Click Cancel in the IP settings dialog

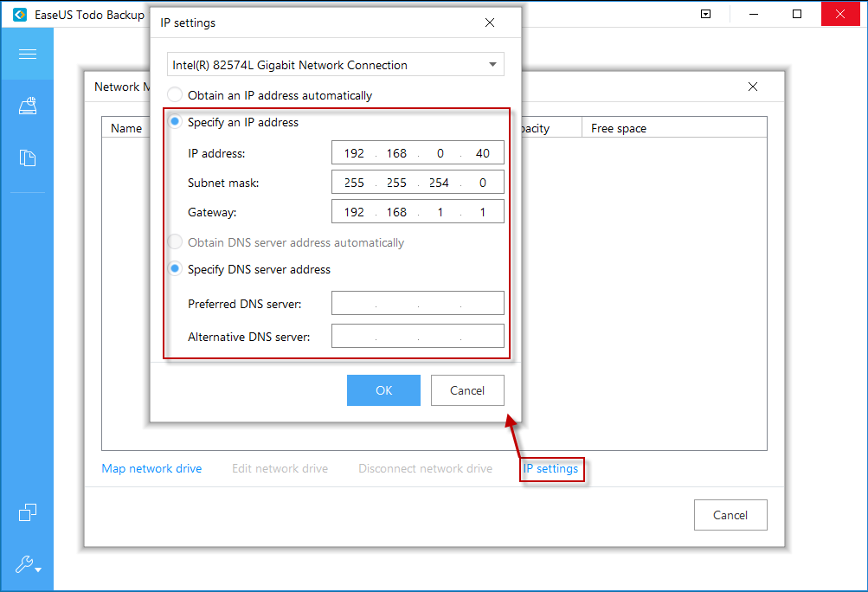pos(467,390)
